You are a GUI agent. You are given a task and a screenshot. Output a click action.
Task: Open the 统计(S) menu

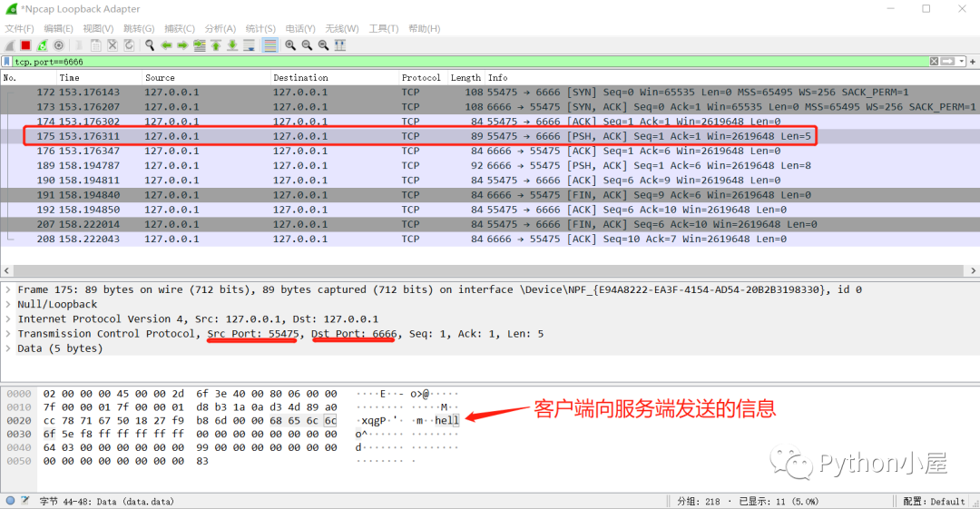tap(260, 29)
